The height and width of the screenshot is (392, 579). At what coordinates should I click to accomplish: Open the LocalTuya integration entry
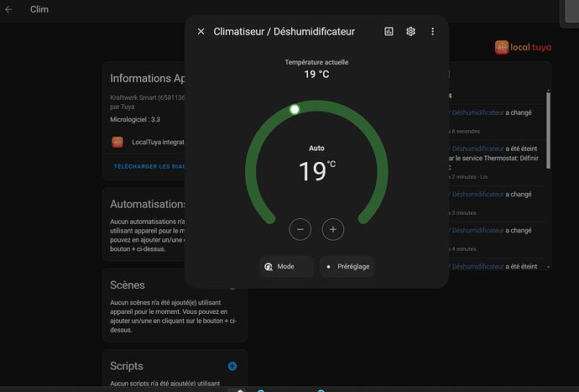[159, 142]
